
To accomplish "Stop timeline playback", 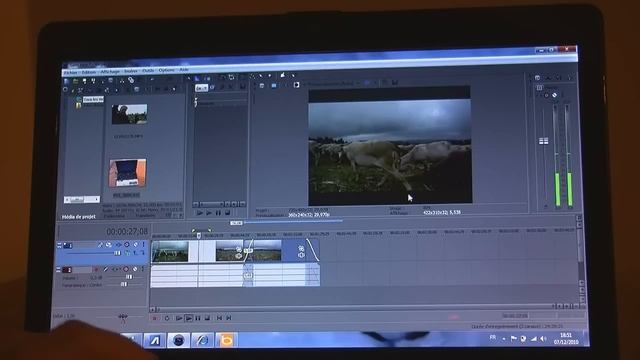I will (207, 318).
